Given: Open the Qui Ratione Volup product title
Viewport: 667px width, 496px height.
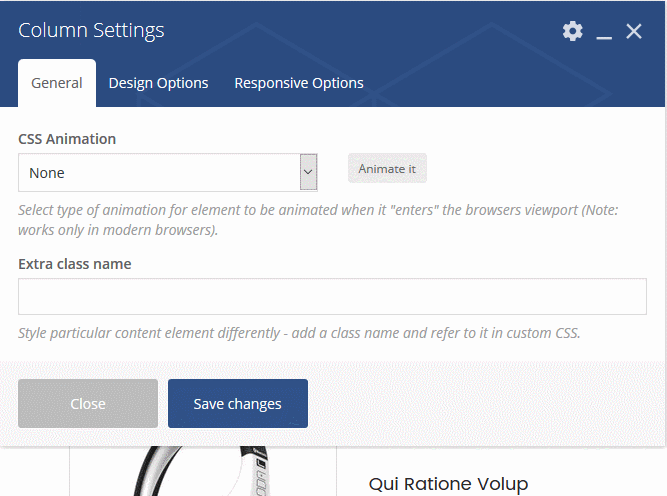Looking at the screenshot, I should click(448, 484).
